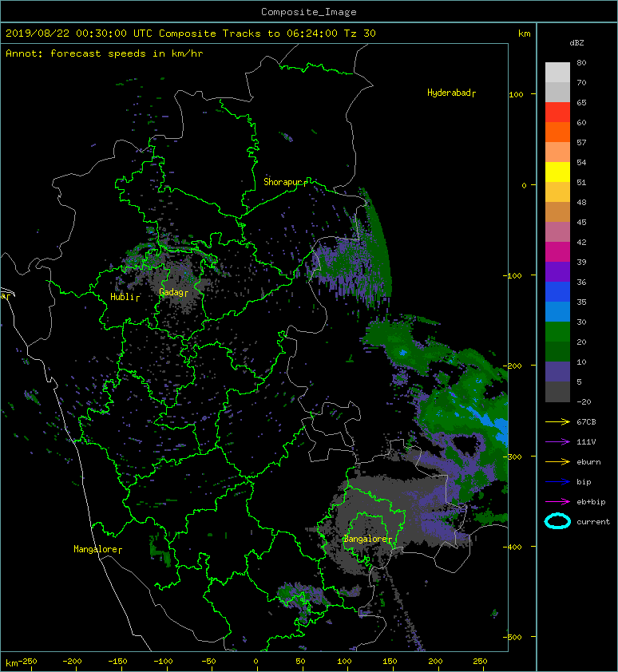Image resolution: width=618 pixels, height=672 pixels.
Task: Click the -20 dBZ scale value
Action: (584, 402)
